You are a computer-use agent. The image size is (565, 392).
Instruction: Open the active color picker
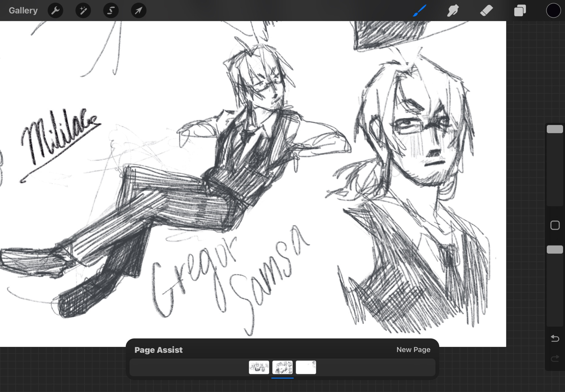(x=553, y=11)
